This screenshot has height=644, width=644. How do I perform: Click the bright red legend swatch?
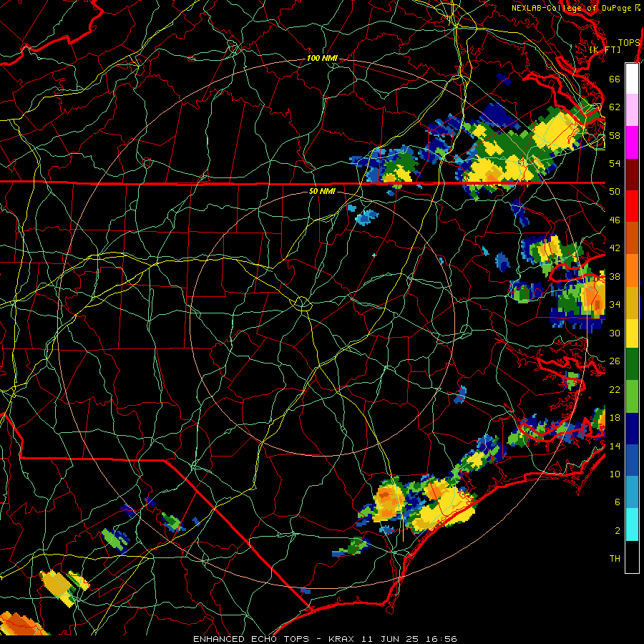click(x=632, y=206)
